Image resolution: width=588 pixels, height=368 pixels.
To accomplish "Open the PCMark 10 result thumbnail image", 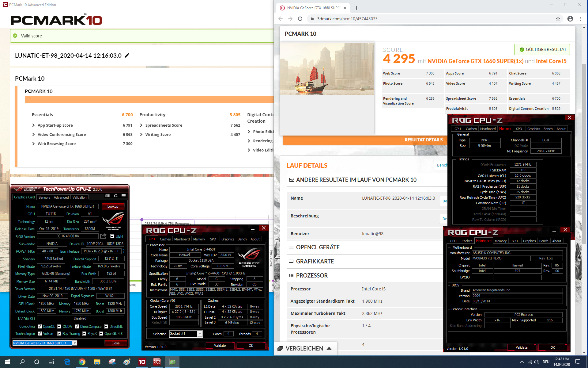I will tap(327, 69).
